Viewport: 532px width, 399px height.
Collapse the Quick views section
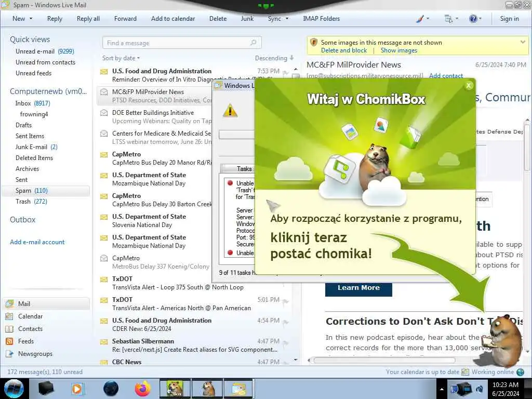(30, 39)
